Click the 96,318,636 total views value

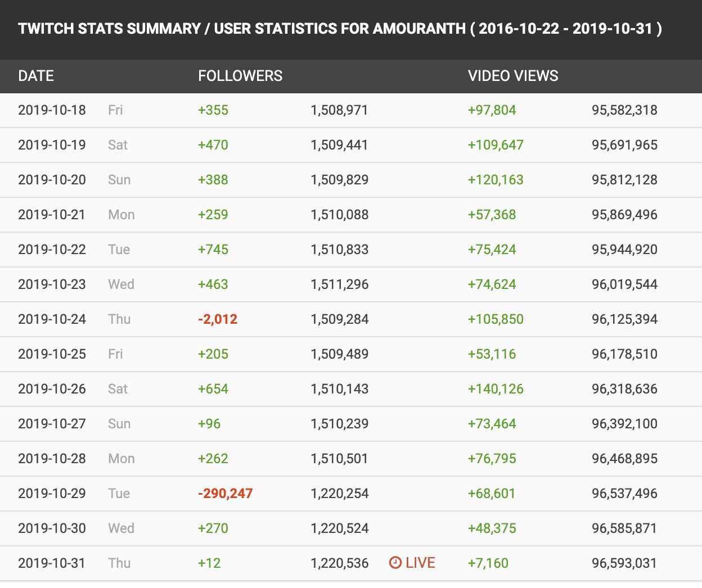tap(624, 389)
